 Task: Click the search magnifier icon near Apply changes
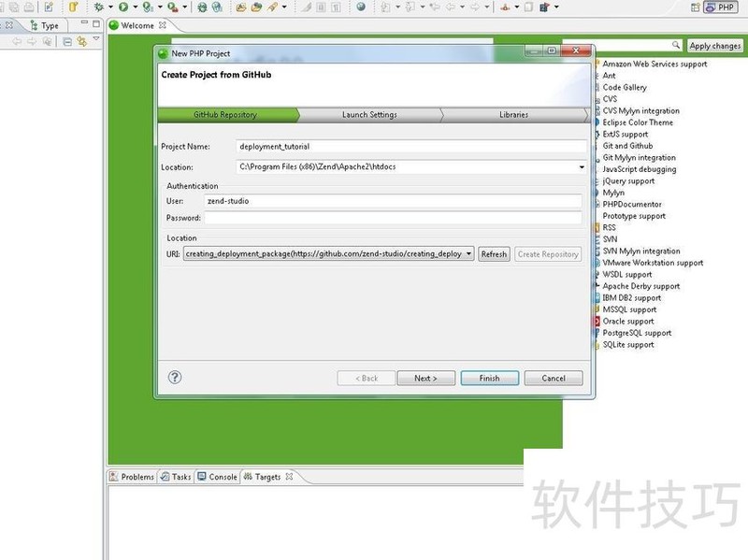pyautogui.click(x=675, y=45)
